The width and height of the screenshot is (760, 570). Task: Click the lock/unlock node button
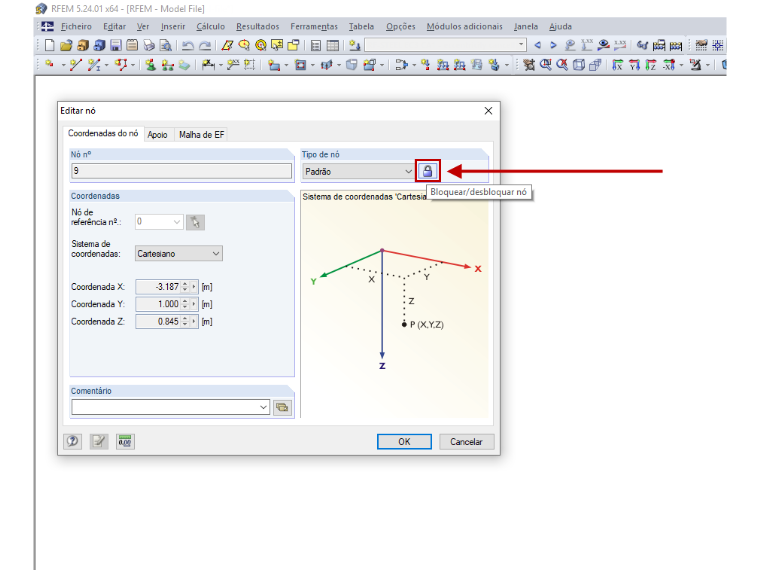tap(428, 171)
